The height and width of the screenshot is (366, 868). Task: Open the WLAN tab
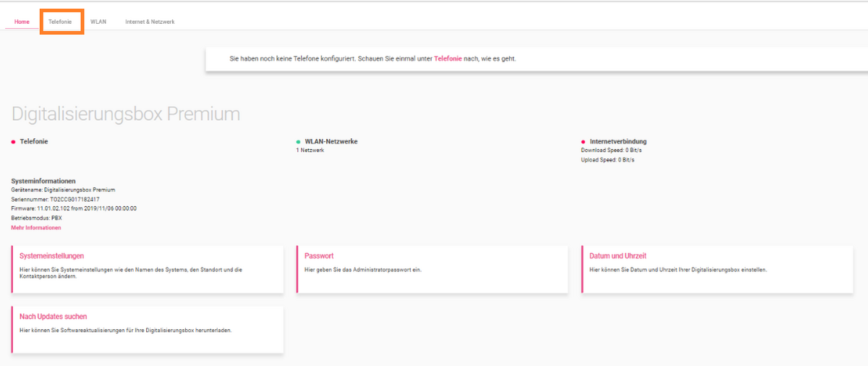coord(98,22)
